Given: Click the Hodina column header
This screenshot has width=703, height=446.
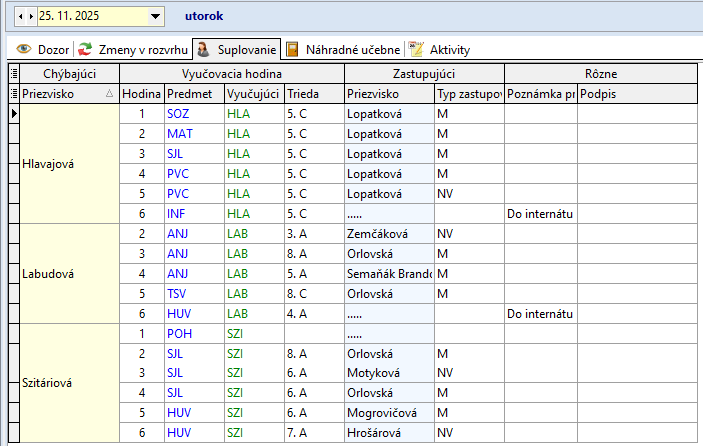Looking at the screenshot, I should pos(141,93).
